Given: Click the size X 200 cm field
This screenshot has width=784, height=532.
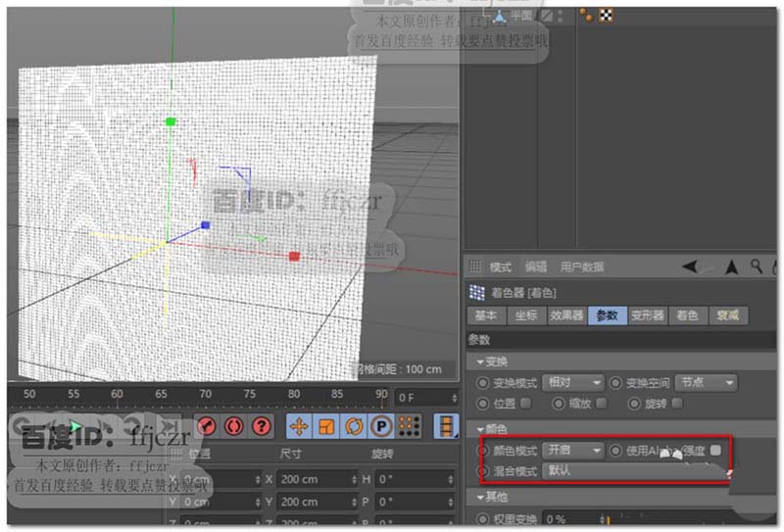Looking at the screenshot, I should [317, 479].
